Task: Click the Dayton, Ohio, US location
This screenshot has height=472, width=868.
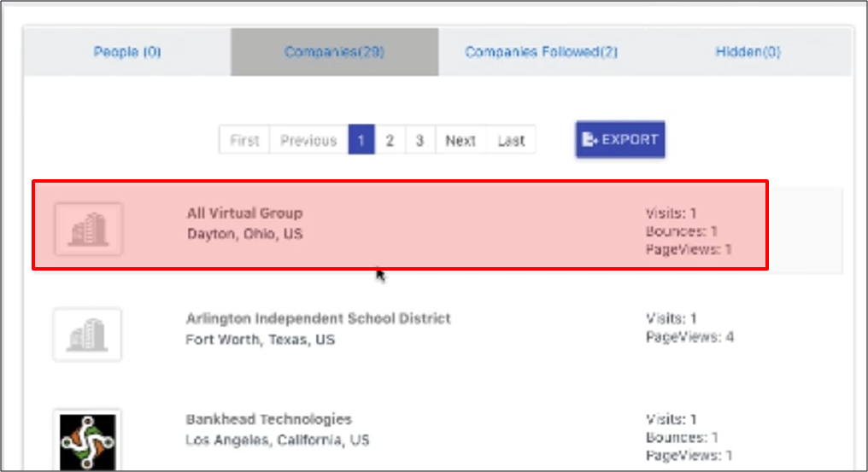Action: tap(244, 234)
